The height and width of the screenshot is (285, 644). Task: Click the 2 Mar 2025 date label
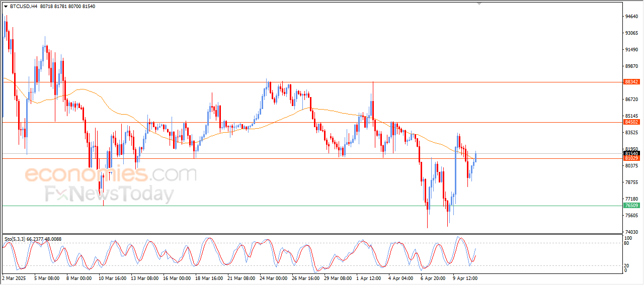pos(14,278)
